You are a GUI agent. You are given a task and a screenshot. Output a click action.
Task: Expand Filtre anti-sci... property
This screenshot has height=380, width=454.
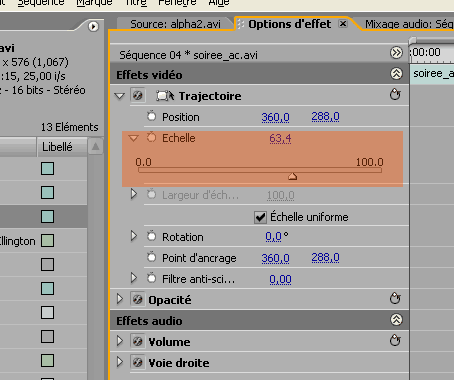[134, 278]
